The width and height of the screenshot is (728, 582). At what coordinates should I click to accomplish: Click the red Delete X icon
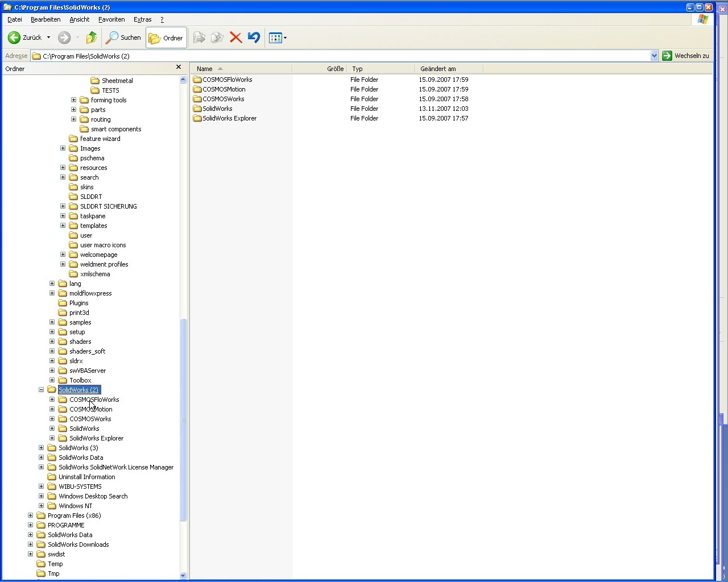coord(235,38)
